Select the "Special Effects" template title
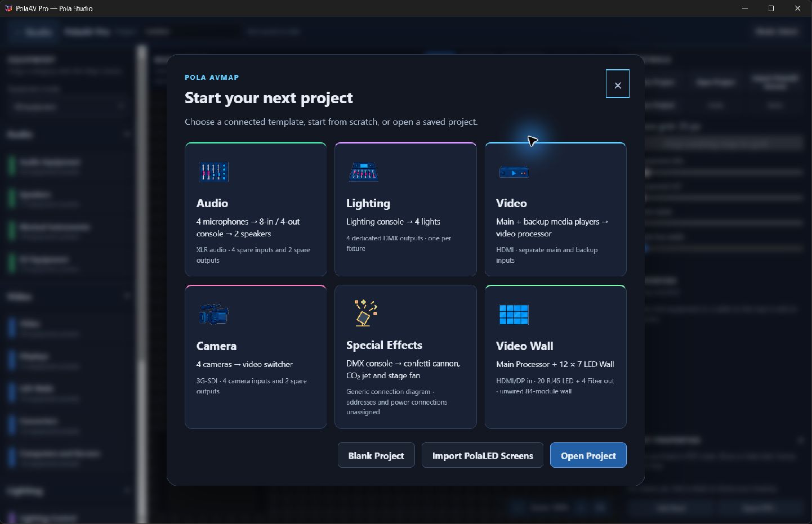Viewport: 812px width, 524px height. pyautogui.click(x=384, y=345)
